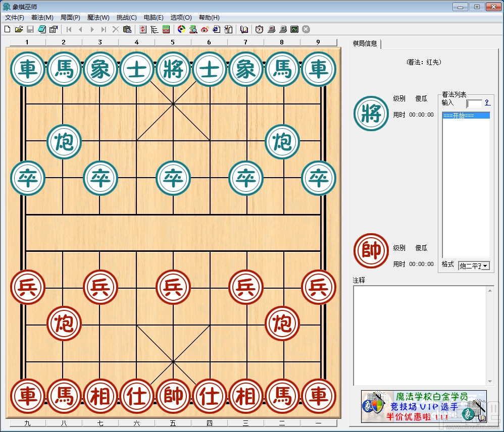This screenshot has height=432, width=504.
Task: Click the green monitor analysis icon
Action: coord(294,30)
